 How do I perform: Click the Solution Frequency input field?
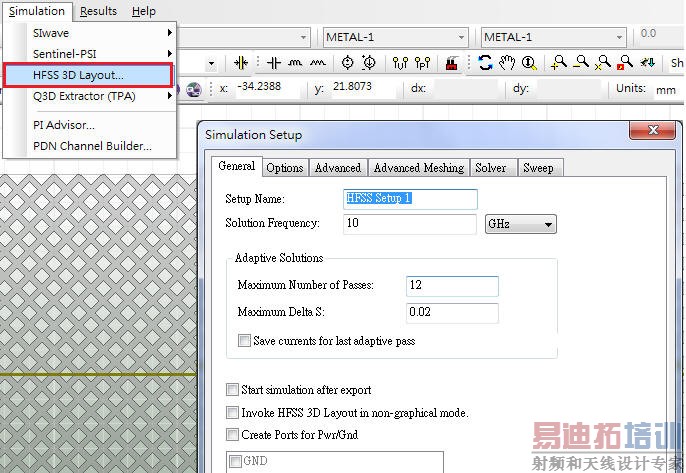click(x=410, y=224)
